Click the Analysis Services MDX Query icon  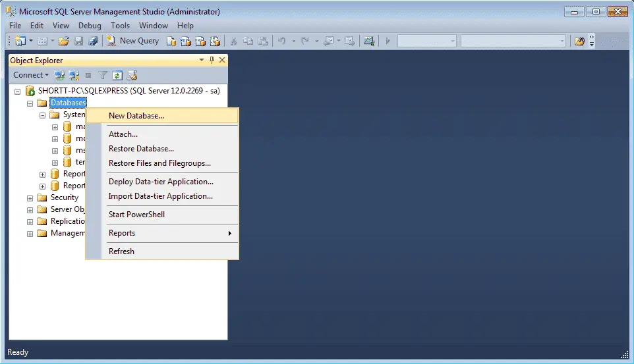(186, 41)
